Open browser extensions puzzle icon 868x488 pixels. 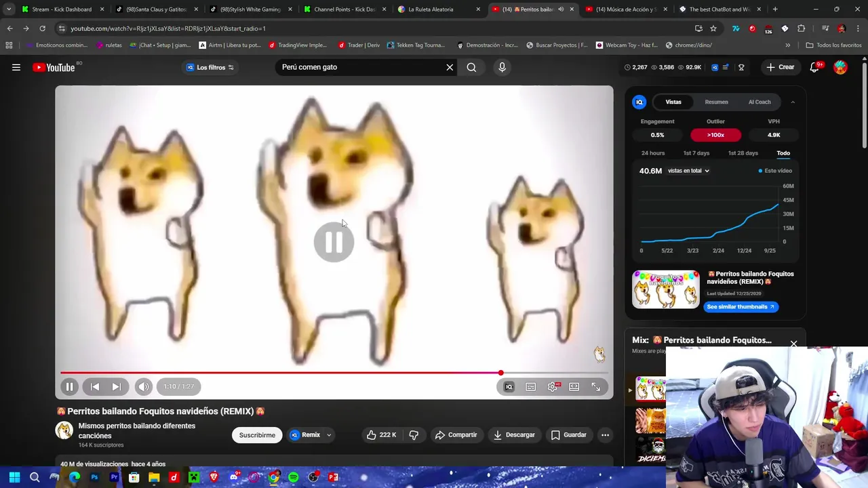click(x=802, y=28)
